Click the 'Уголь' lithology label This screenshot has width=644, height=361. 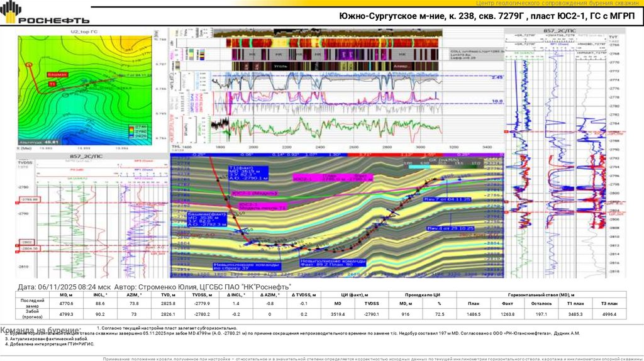tap(280, 66)
